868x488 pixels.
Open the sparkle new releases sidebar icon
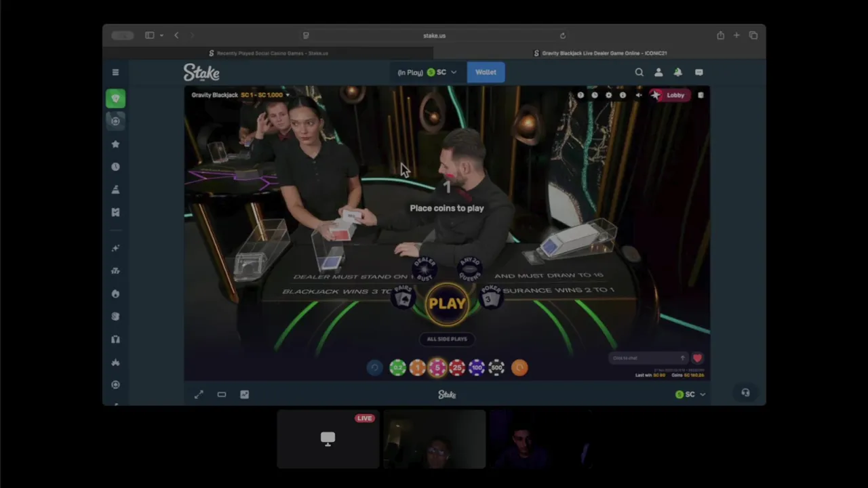click(115, 248)
